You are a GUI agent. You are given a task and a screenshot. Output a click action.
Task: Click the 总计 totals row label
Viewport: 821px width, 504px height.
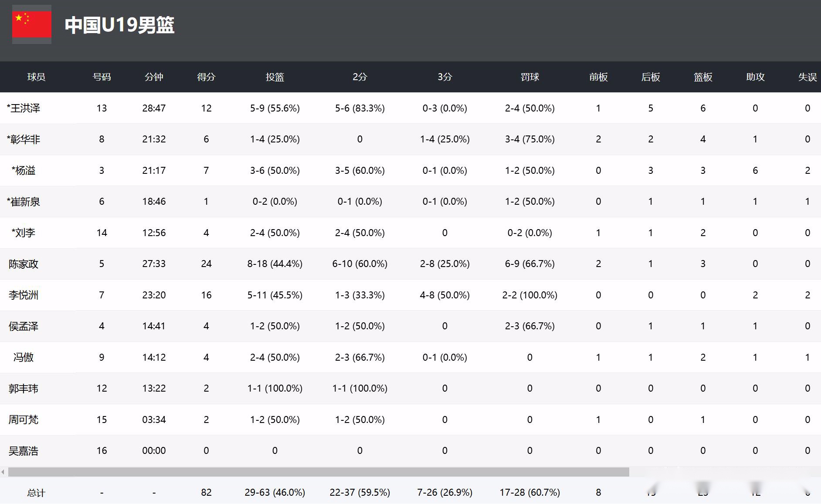tap(36, 493)
